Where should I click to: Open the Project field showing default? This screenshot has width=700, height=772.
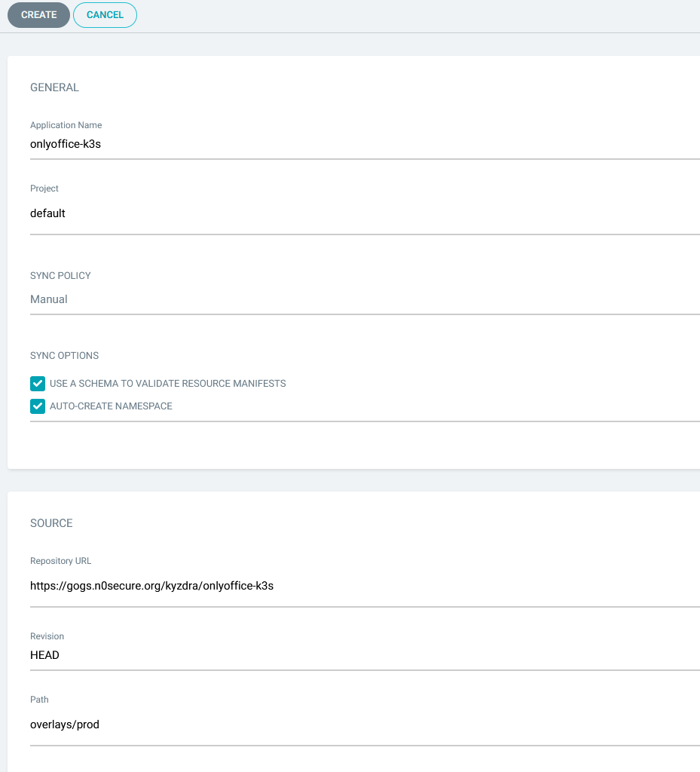tap(365, 213)
